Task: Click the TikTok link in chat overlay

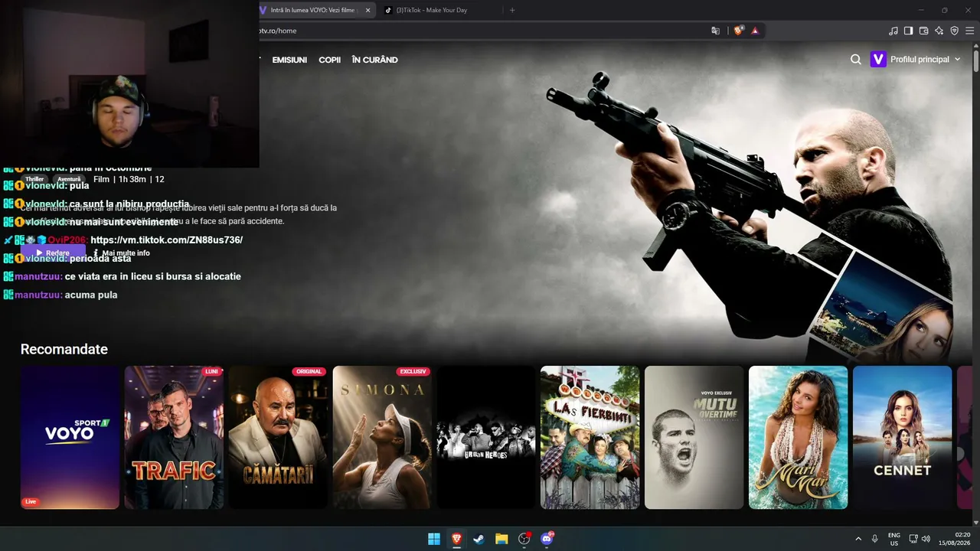Action: [x=167, y=240]
